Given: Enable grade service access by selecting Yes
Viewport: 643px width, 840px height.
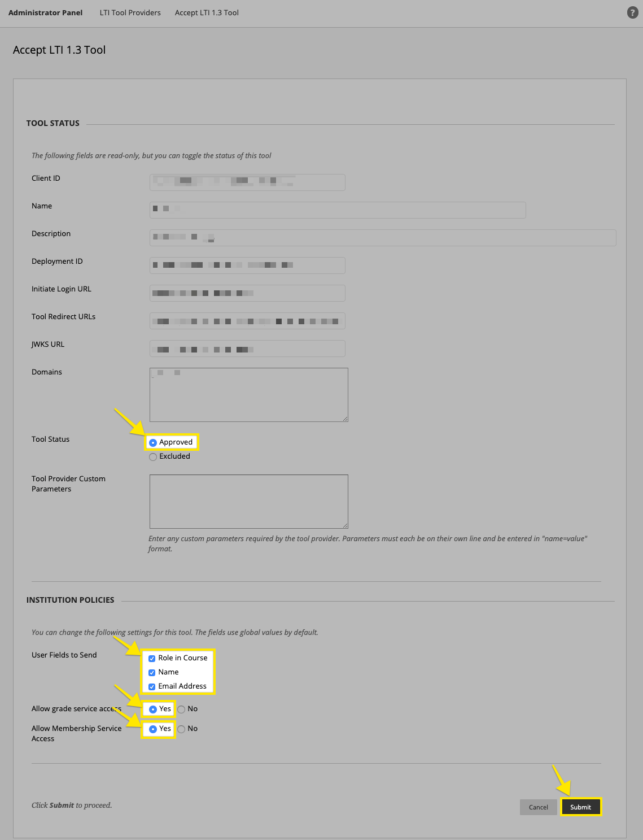Looking at the screenshot, I should pos(153,709).
